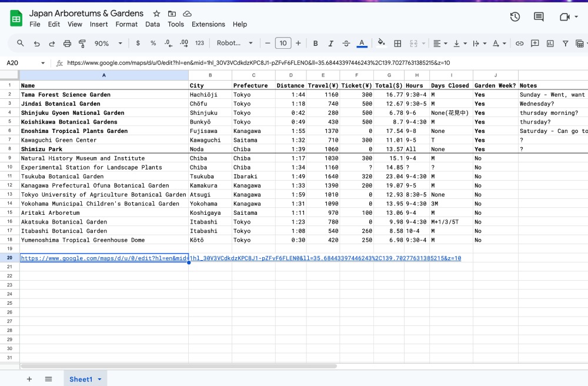Create a filter on the data
Image resolution: width=588 pixels, height=386 pixels.
(x=565, y=43)
